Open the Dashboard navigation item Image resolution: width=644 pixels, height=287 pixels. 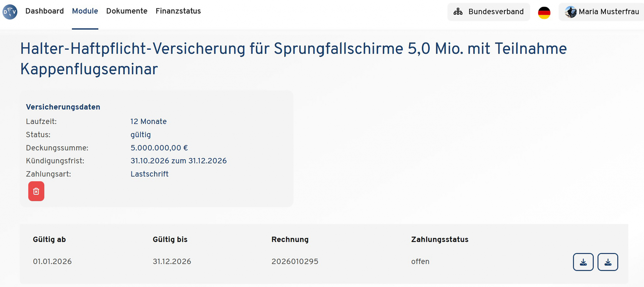[x=45, y=11]
